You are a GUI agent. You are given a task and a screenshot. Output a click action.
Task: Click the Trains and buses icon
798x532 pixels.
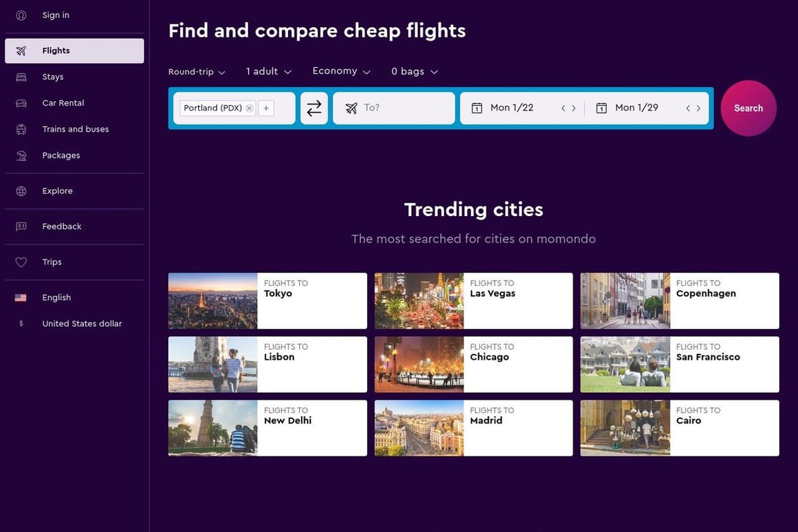pos(21,130)
